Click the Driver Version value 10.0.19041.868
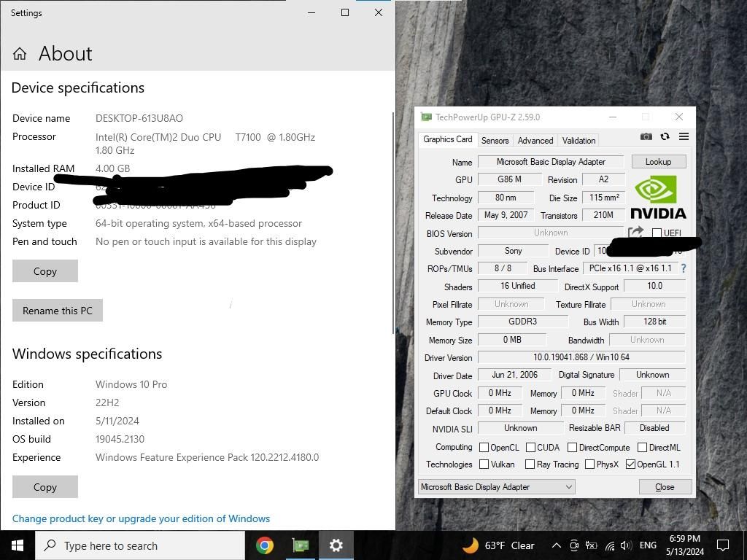 [x=581, y=357]
